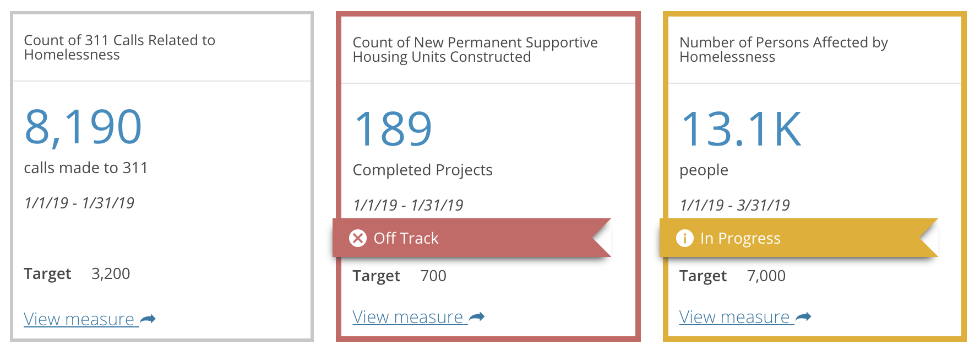Click the Number of Persons Affected title
Viewport: 980px width, 355px height.
coord(783,50)
